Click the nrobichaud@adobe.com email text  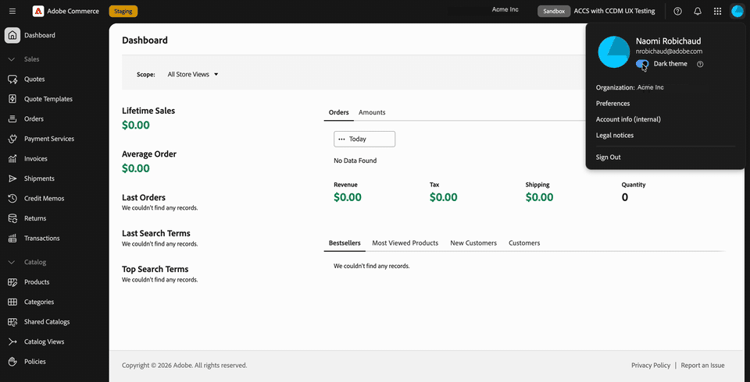point(669,52)
